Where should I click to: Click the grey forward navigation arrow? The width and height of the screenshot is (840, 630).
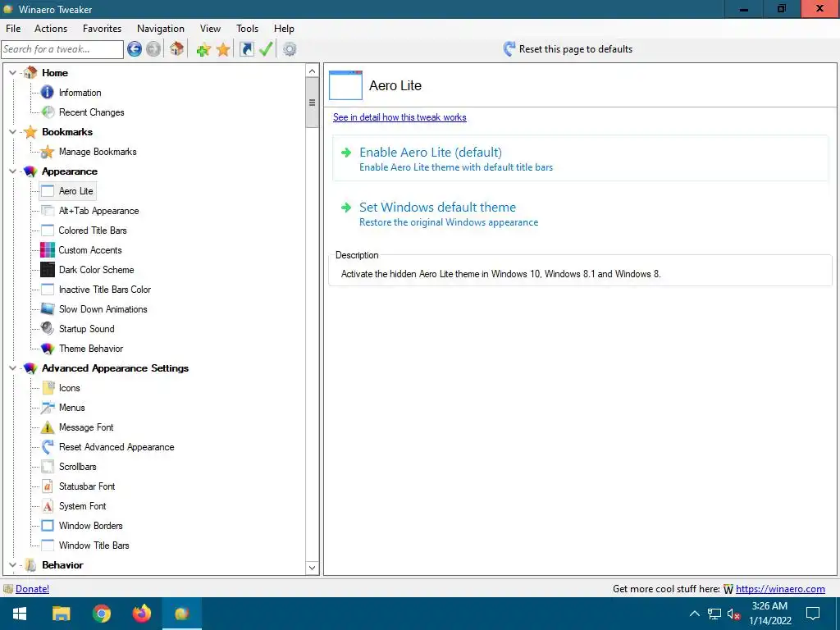[x=153, y=49]
